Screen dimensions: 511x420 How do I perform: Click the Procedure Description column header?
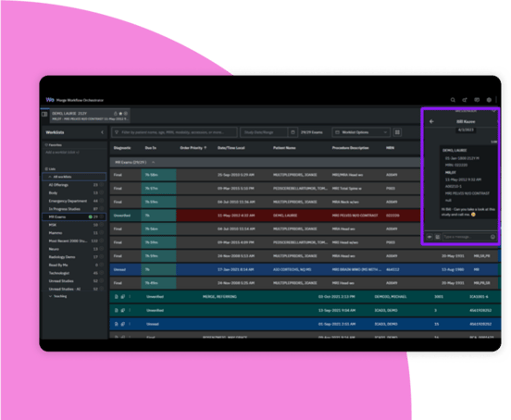pos(350,148)
